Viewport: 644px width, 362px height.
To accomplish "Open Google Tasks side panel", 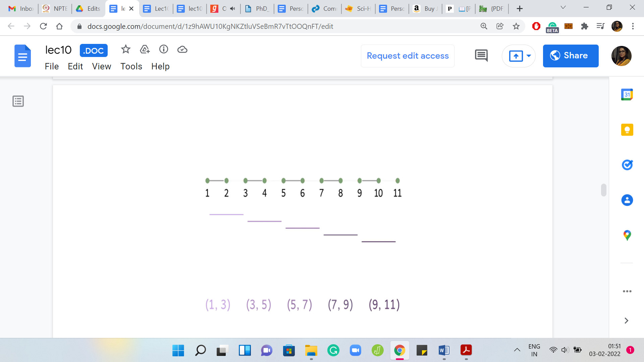I will coord(627,165).
